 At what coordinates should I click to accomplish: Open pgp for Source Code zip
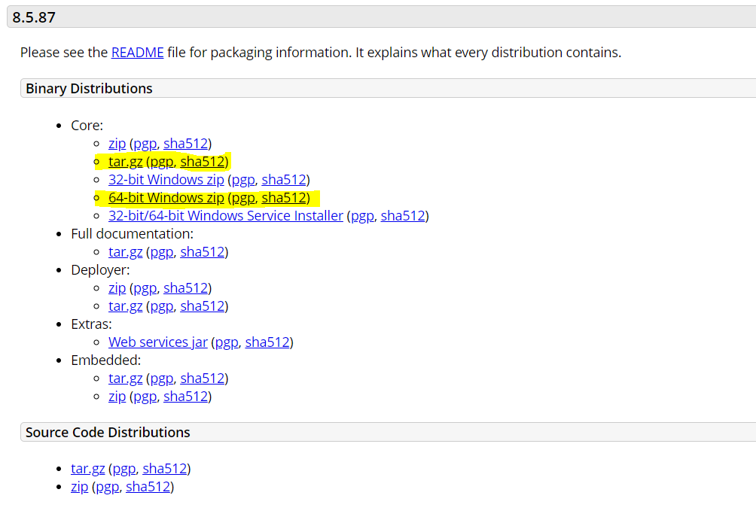pyautogui.click(x=108, y=487)
